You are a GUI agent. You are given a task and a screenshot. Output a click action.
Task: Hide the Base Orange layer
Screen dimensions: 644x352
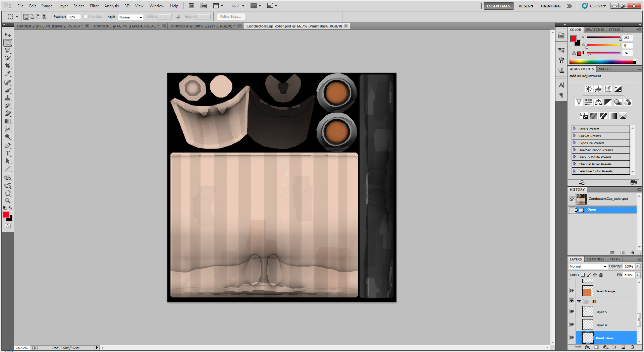coord(572,291)
